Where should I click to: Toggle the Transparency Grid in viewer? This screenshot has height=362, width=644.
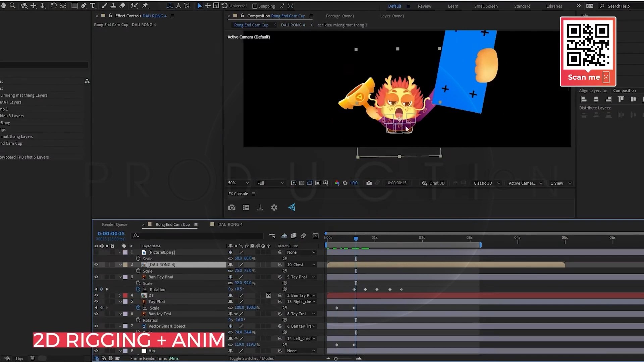pyautogui.click(x=302, y=183)
